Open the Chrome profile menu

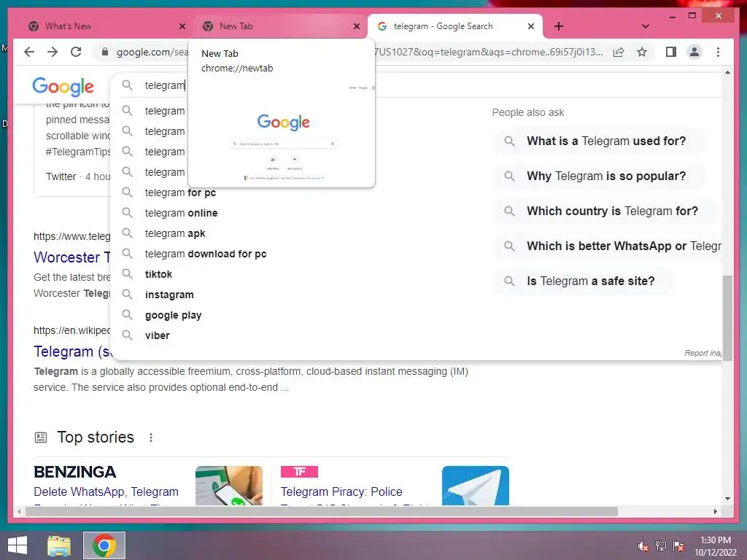click(x=694, y=52)
